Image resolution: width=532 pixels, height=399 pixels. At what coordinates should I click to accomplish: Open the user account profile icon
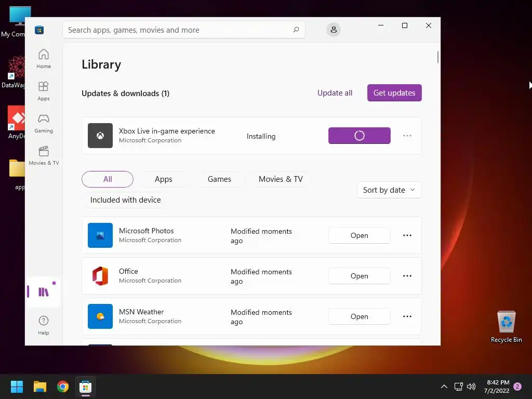click(x=334, y=30)
